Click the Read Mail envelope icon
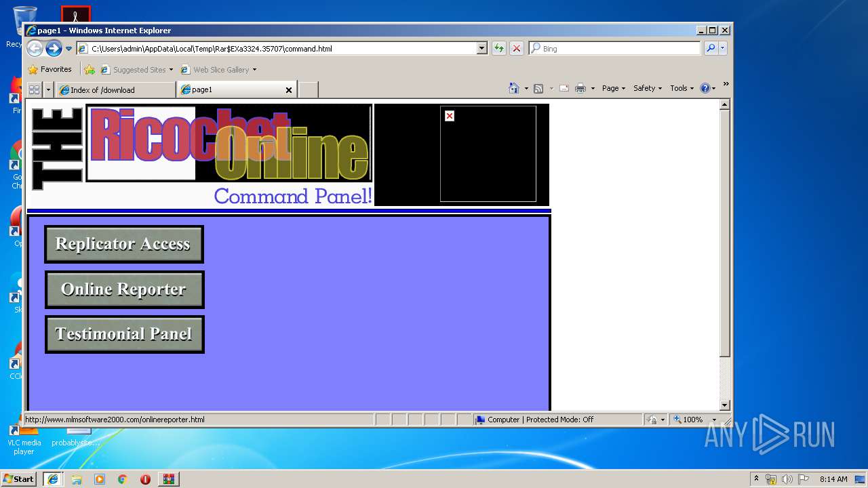868x488 pixels. (x=564, y=88)
